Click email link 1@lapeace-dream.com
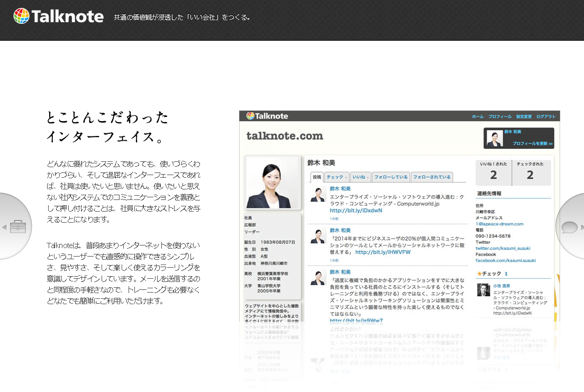Image resolution: width=584 pixels, height=392 pixels. click(x=499, y=224)
